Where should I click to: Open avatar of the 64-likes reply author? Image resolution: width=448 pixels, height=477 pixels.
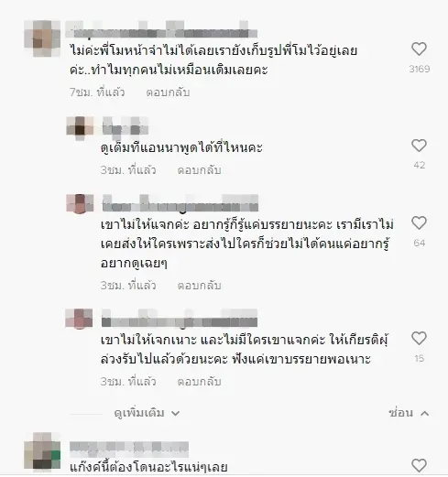tap(80, 204)
